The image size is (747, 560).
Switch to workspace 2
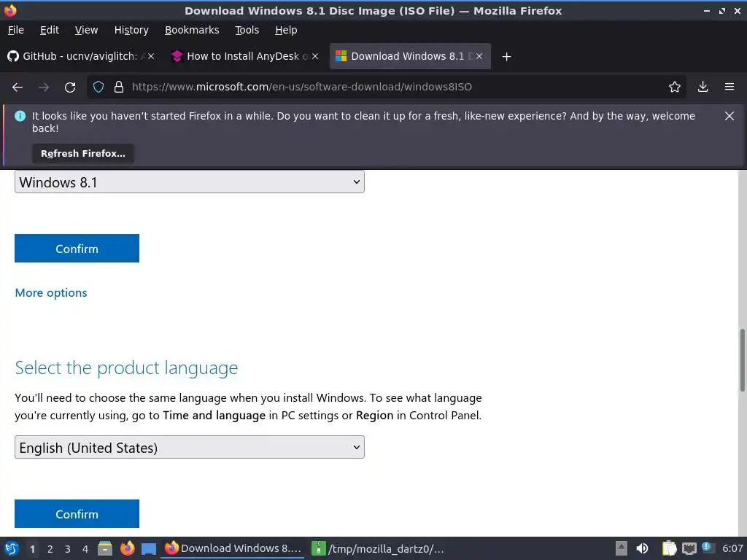click(x=50, y=549)
